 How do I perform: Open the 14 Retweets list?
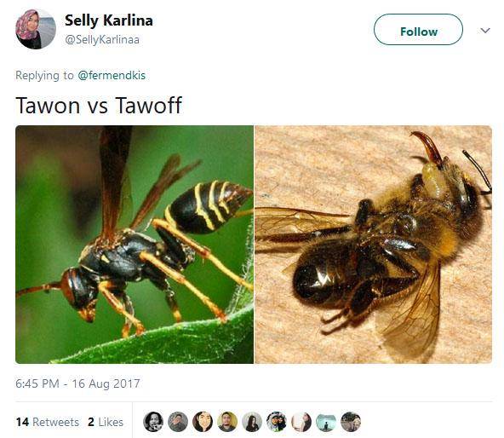click(x=48, y=422)
